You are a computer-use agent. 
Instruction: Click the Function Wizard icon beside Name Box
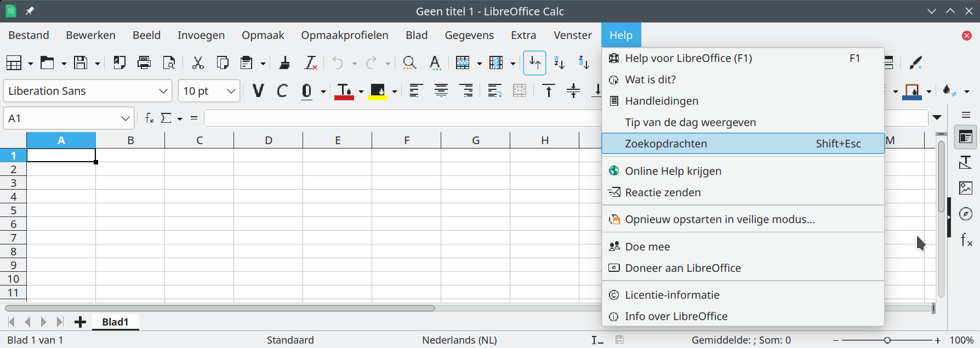[149, 118]
